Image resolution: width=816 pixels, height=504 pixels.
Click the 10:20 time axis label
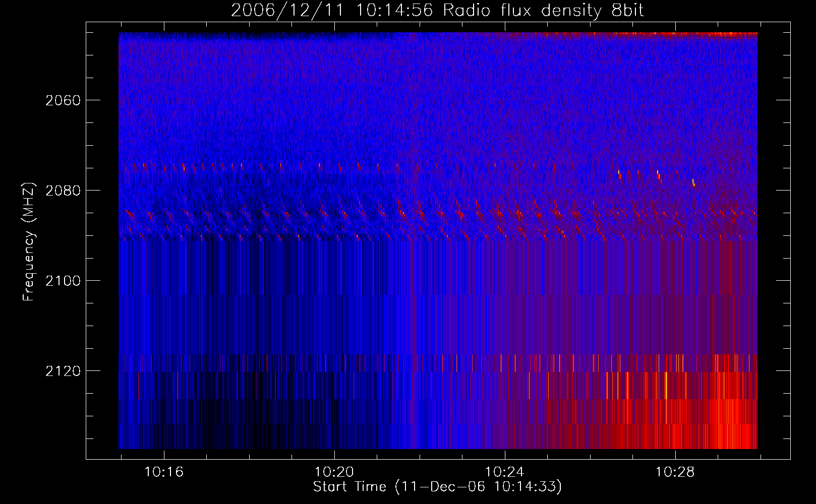[334, 472]
